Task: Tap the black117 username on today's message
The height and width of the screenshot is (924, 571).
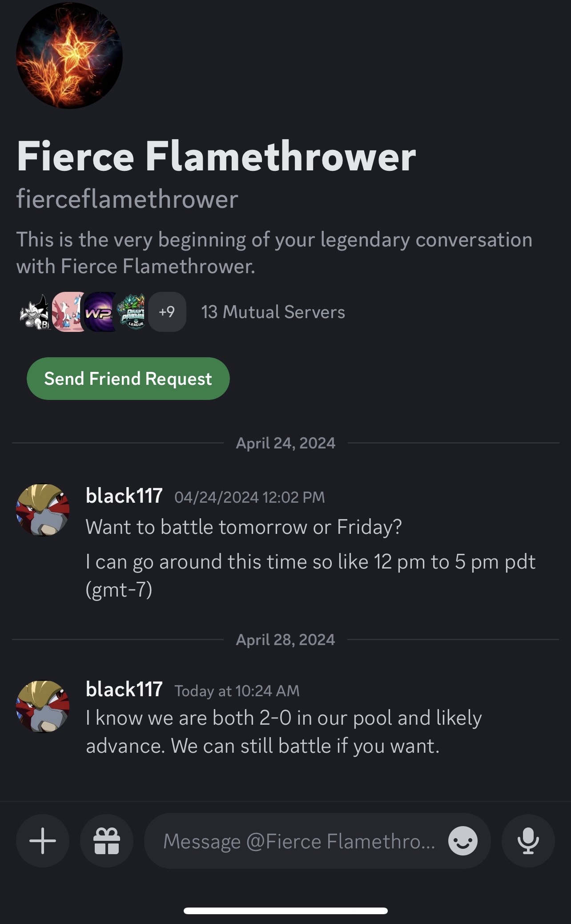Action: 124,690
